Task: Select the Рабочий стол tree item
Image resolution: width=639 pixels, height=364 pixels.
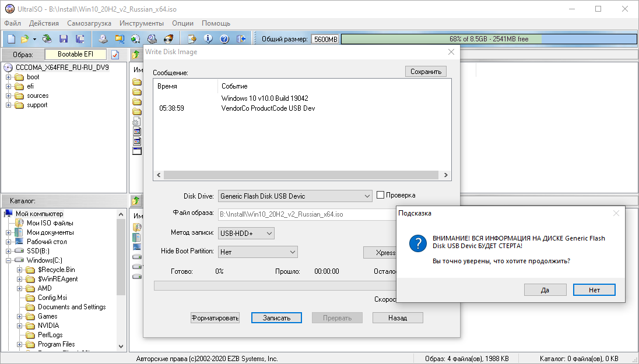Action: point(47,242)
